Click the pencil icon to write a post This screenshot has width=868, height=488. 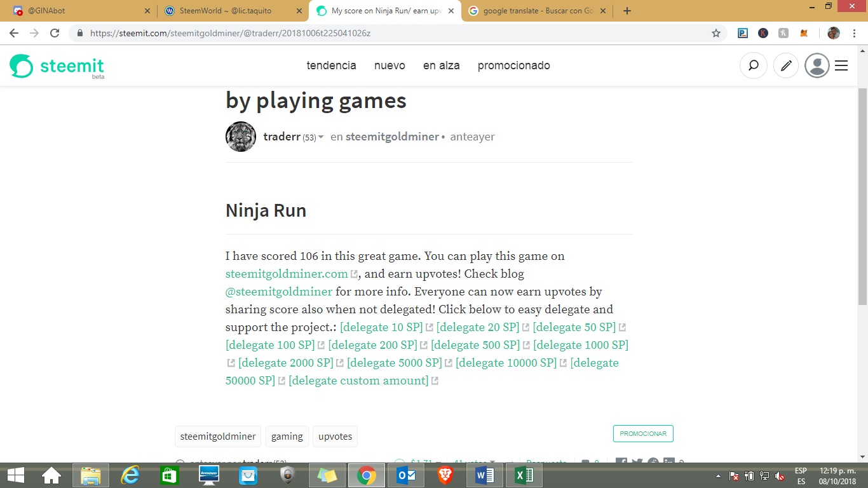[786, 65]
